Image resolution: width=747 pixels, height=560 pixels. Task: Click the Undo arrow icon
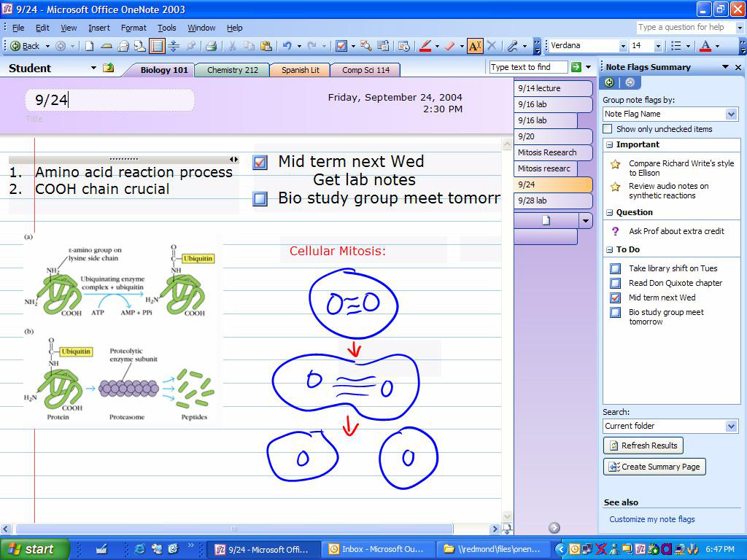tap(287, 46)
